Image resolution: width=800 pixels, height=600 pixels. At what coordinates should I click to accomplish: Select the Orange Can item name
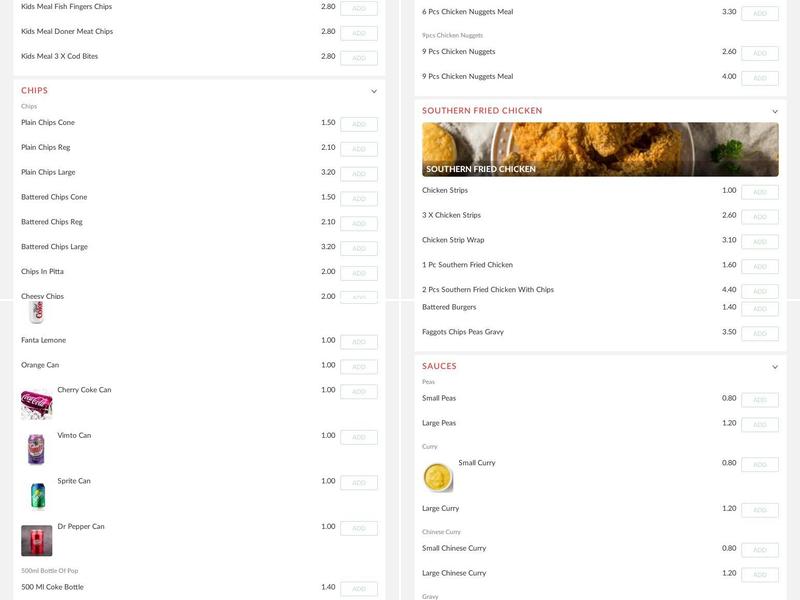[x=40, y=365]
